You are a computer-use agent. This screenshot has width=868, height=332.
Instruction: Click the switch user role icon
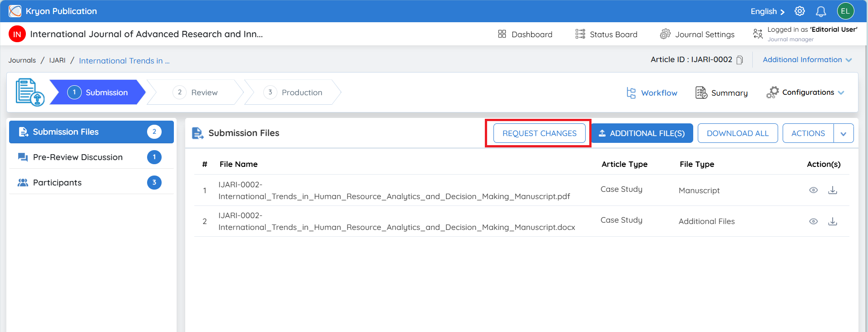click(x=758, y=34)
